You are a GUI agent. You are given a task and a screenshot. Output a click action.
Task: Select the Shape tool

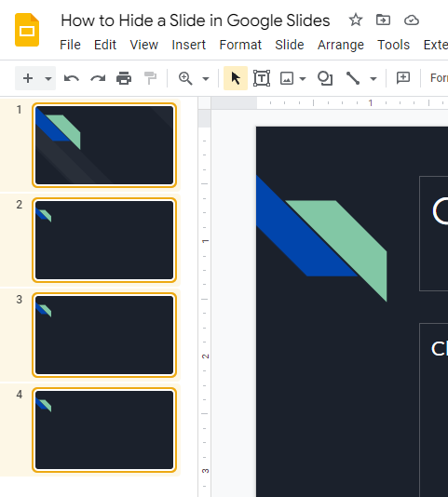325,78
